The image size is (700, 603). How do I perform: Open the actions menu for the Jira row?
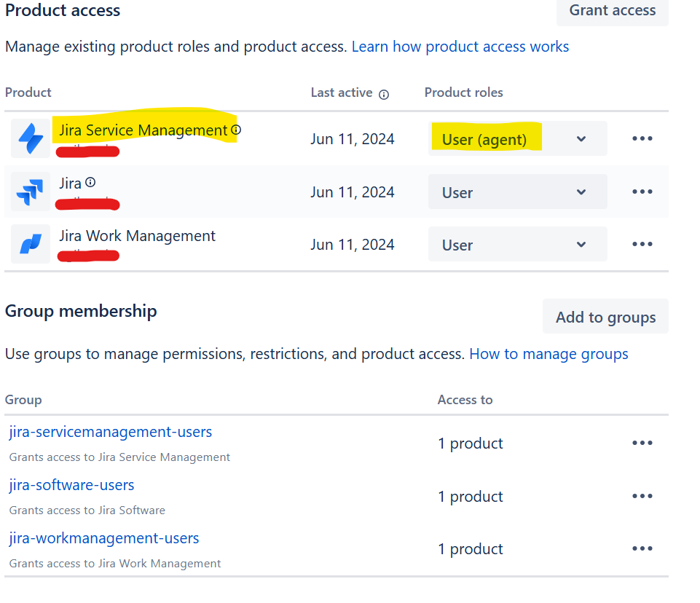(642, 191)
